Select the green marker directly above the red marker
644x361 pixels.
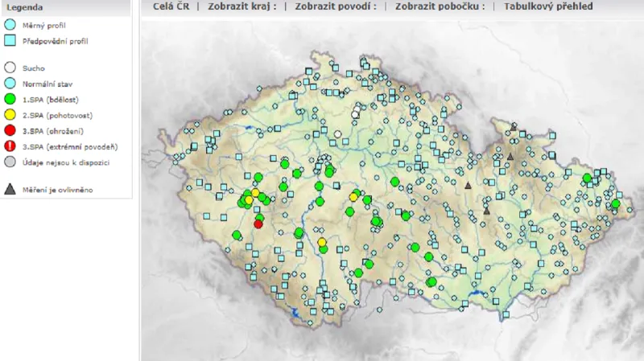pos(259,218)
